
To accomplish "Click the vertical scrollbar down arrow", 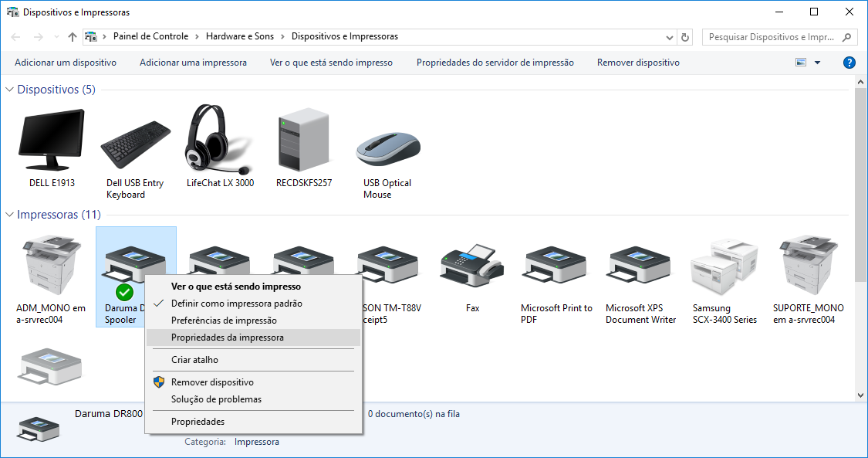I will click(x=860, y=395).
